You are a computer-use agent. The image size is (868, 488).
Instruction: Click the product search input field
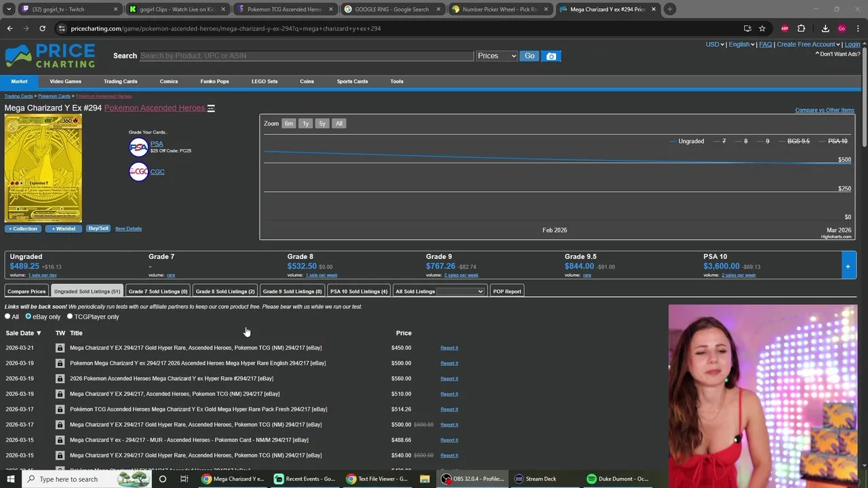pyautogui.click(x=307, y=56)
